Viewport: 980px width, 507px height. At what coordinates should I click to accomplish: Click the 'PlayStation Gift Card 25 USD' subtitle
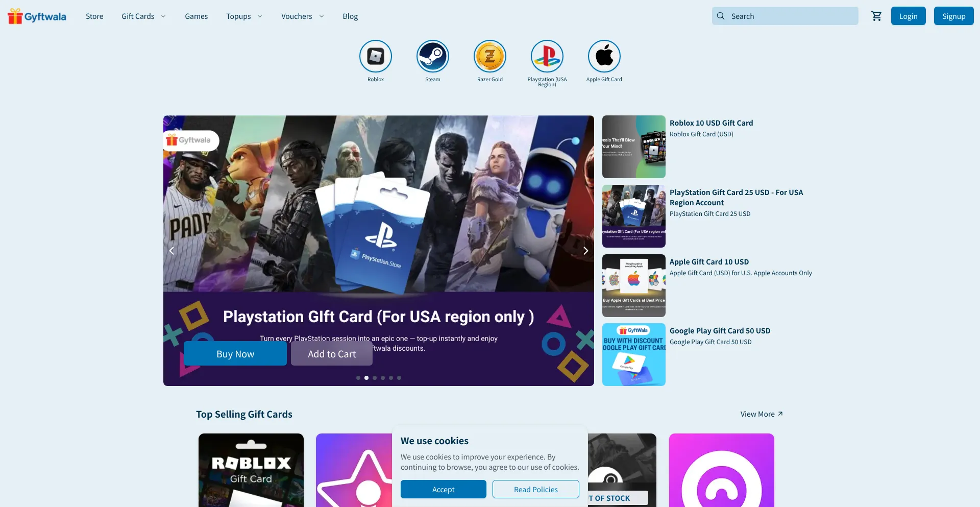pos(710,214)
